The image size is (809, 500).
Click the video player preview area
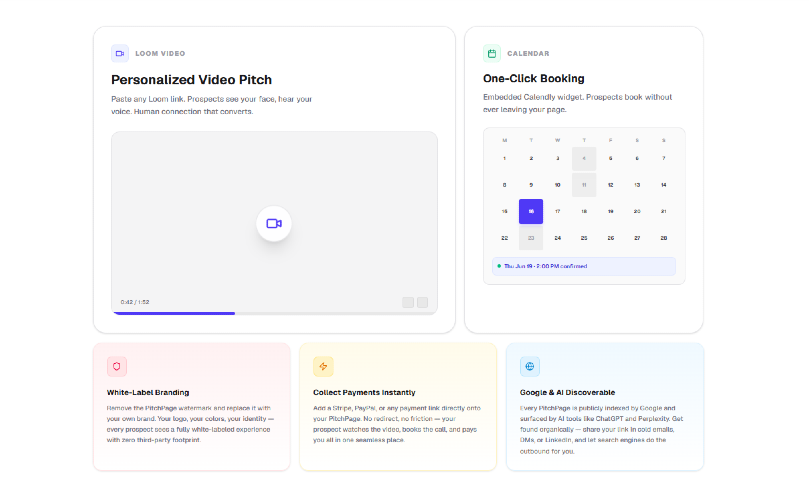[x=274, y=223]
